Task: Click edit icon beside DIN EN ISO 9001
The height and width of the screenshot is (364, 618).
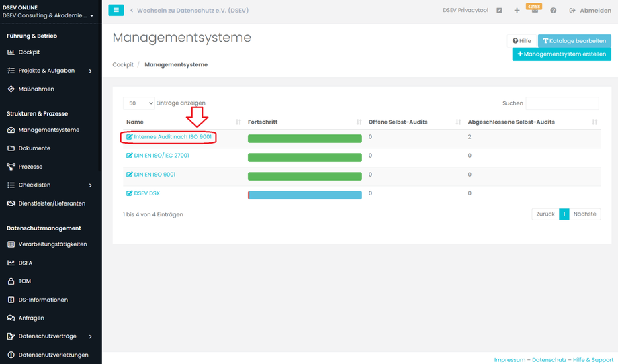Action: [x=129, y=175]
